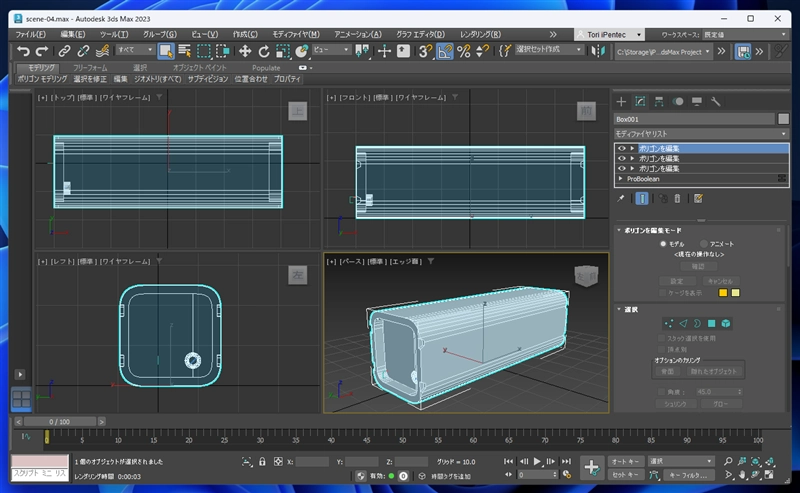Open the Create tab in command panel
Image resolution: width=800 pixels, height=493 pixels.
click(621, 101)
